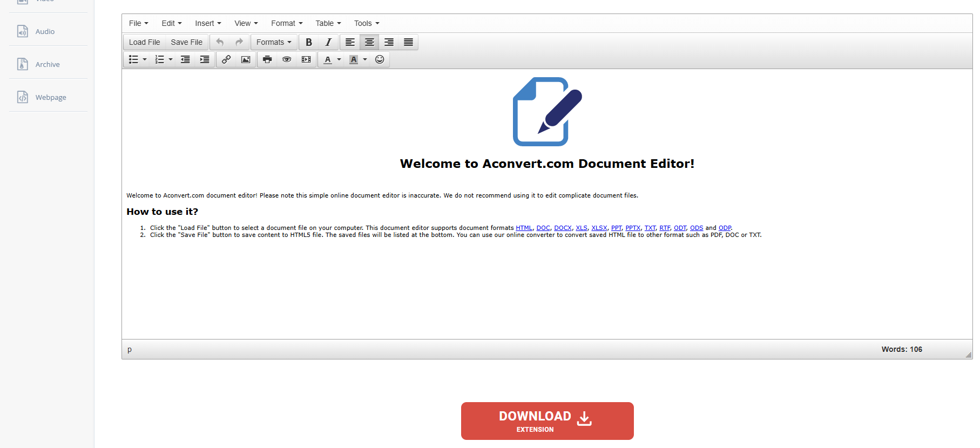
Task: Follow the DOCX format link
Action: pos(563,228)
